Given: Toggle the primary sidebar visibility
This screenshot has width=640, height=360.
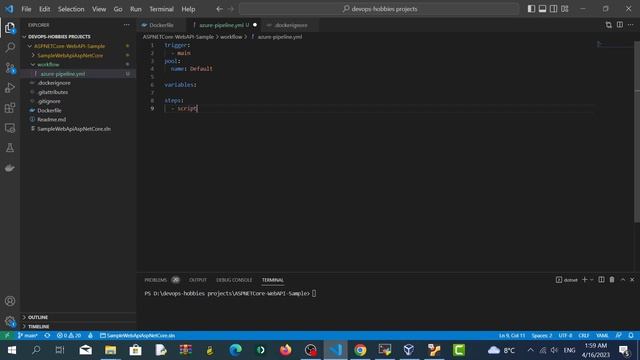Looking at the screenshot, I should point(531,9).
